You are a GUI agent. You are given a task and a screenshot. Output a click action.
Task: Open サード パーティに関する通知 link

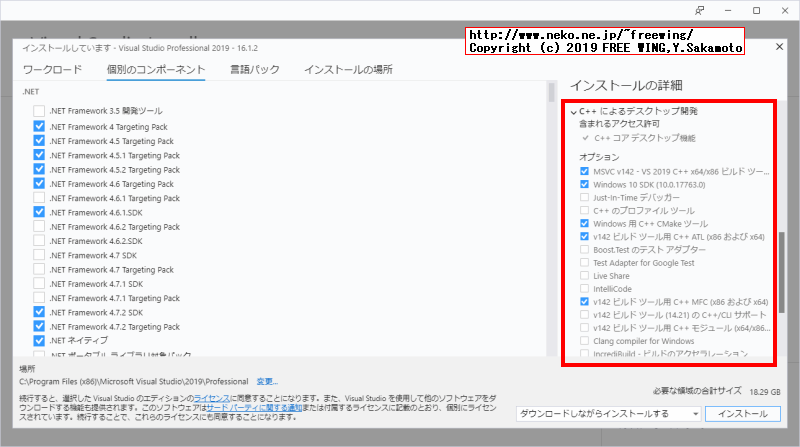coord(254,407)
